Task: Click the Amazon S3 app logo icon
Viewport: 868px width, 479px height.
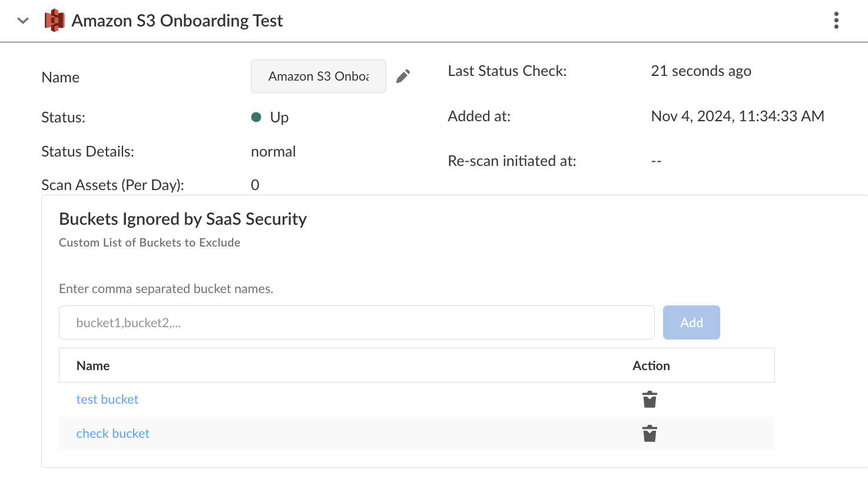Action: click(55, 21)
